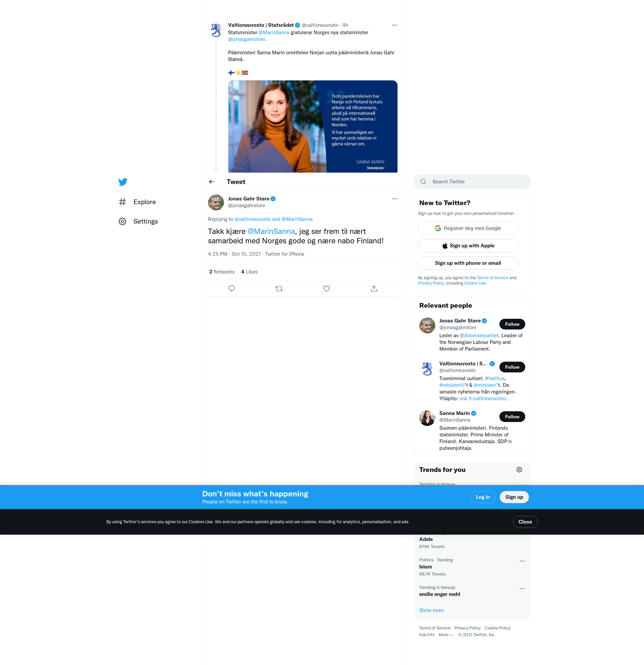Open the Adele trend
The height and width of the screenshot is (665, 644).
[x=426, y=539]
